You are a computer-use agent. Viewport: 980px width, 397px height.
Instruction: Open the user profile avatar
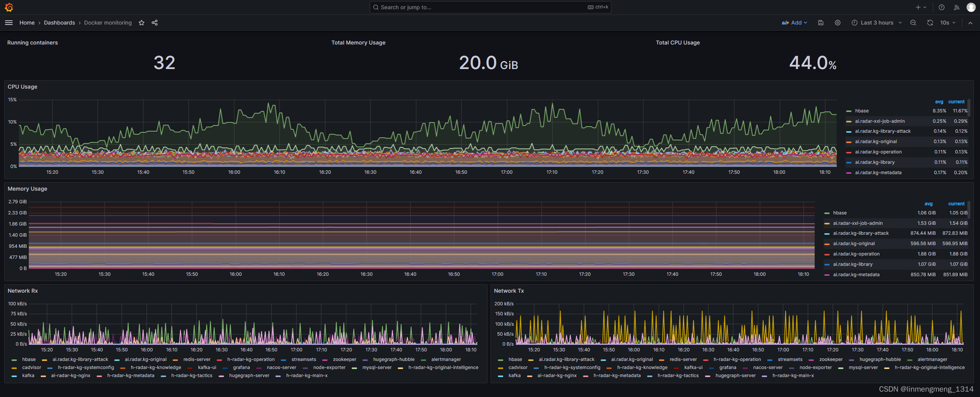(x=971, y=7)
